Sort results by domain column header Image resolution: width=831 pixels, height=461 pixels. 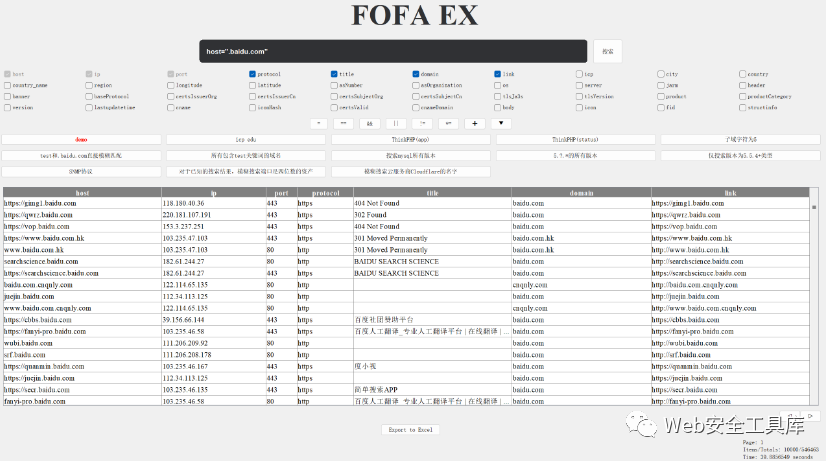(x=581, y=193)
